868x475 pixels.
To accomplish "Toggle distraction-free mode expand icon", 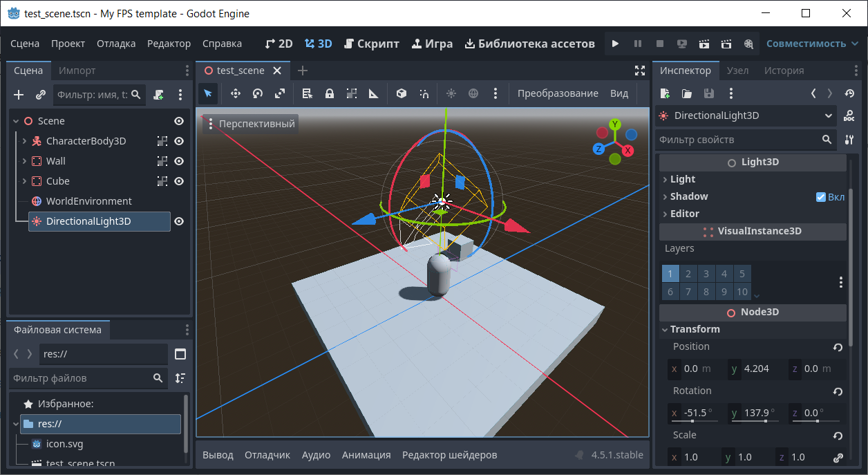I will click(639, 71).
